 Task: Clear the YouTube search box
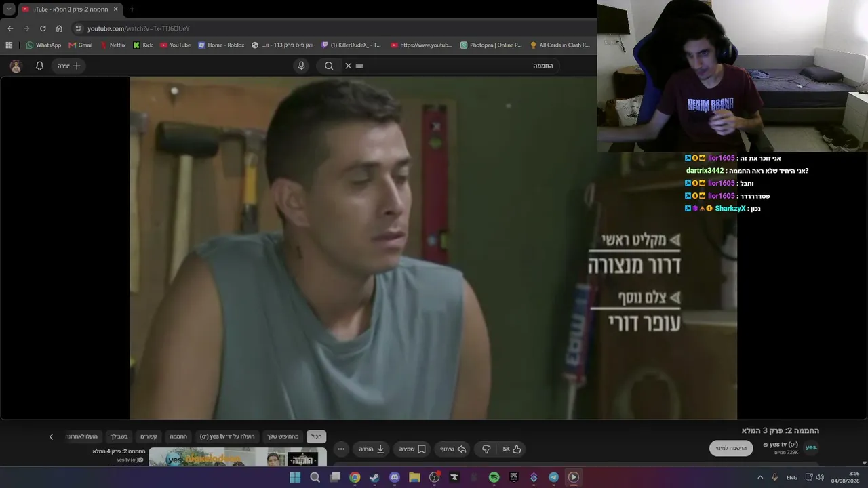pyautogui.click(x=349, y=66)
